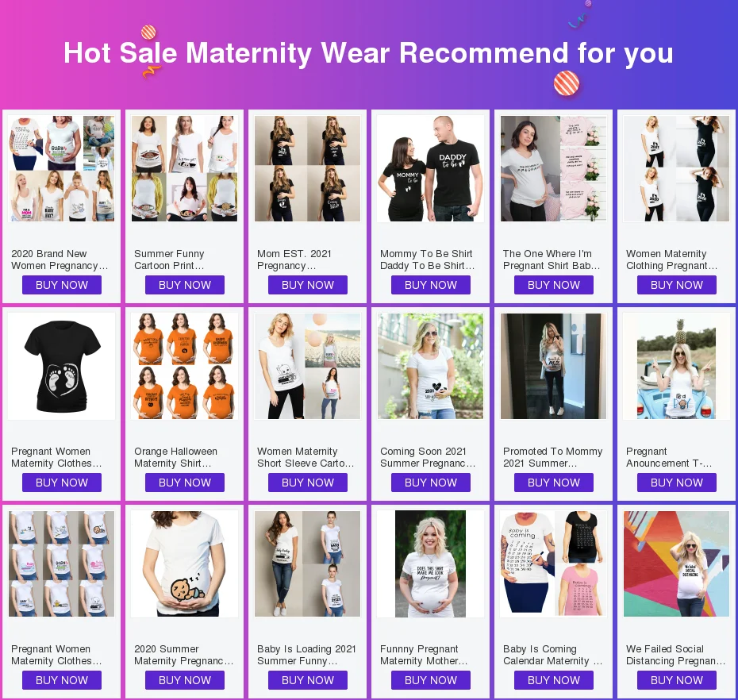Open the orange Halloween maternity shirts image
This screenshot has width=738, height=700.
(184, 366)
